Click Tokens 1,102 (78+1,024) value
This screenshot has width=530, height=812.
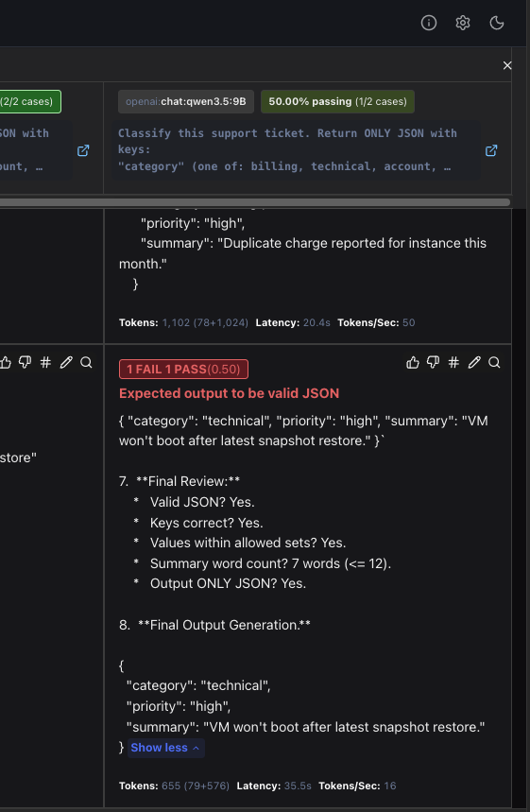(x=205, y=322)
